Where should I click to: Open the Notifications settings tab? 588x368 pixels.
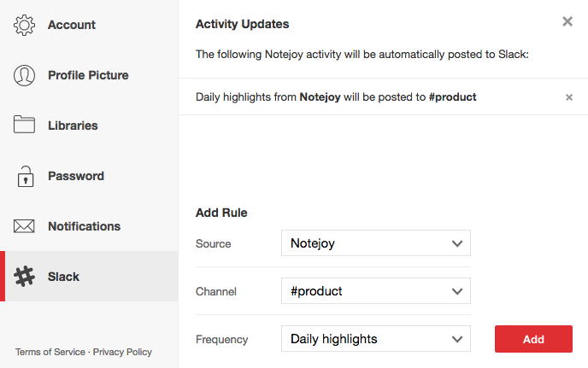point(84,226)
